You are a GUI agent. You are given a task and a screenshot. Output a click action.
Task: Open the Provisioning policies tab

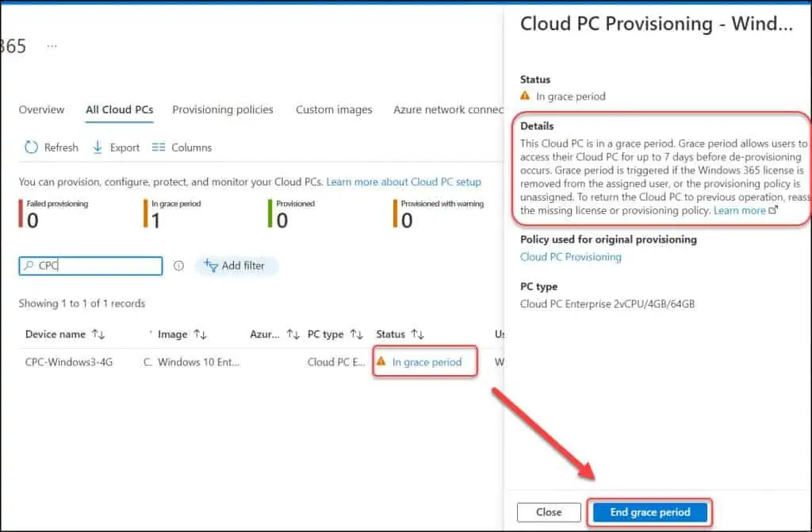pyautogui.click(x=223, y=110)
